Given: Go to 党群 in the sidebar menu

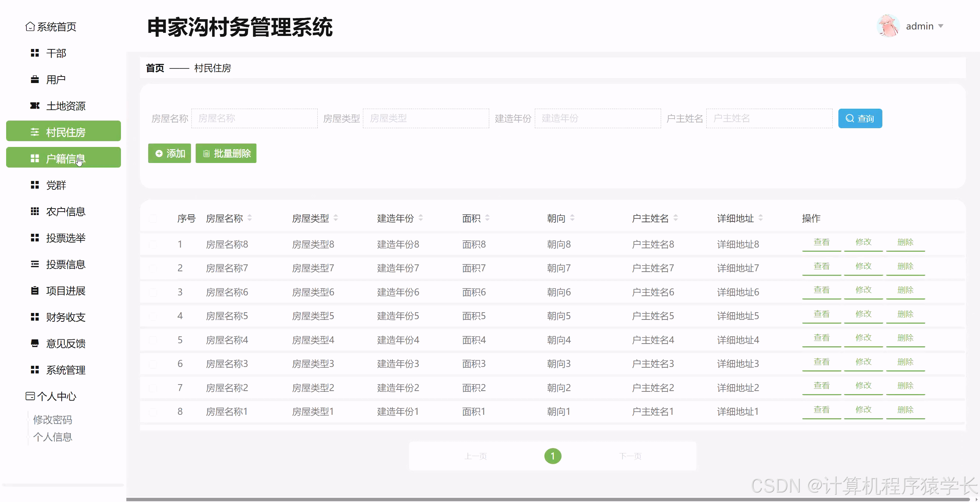Looking at the screenshot, I should point(56,185).
